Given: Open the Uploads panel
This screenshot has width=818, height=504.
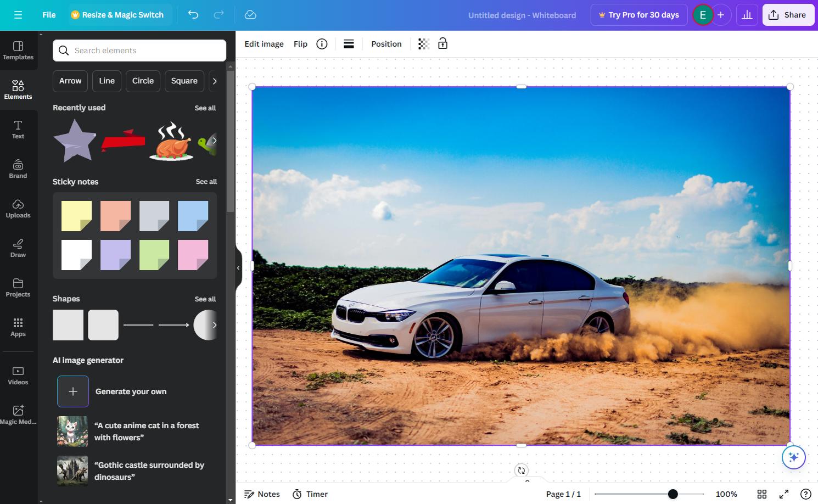Looking at the screenshot, I should coord(18,209).
